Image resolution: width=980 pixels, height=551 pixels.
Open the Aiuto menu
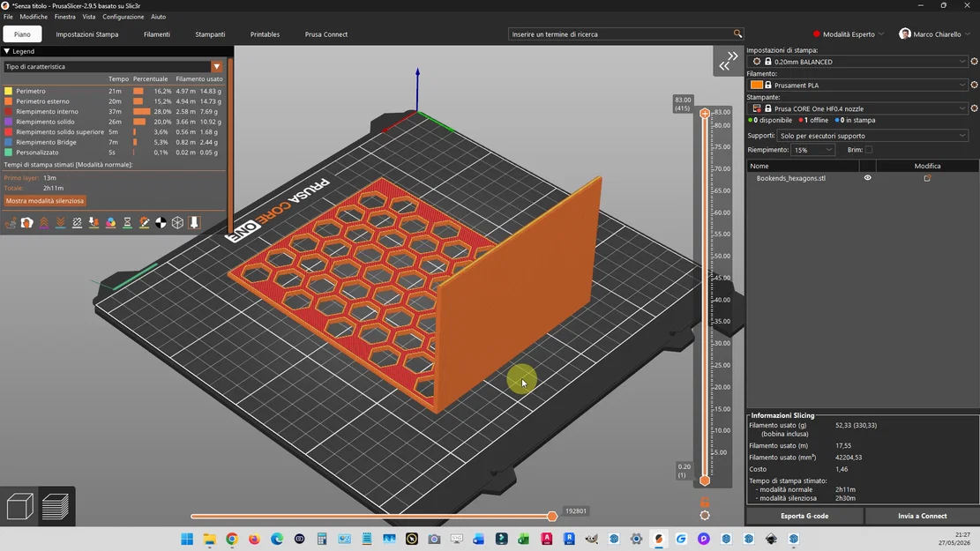click(158, 17)
